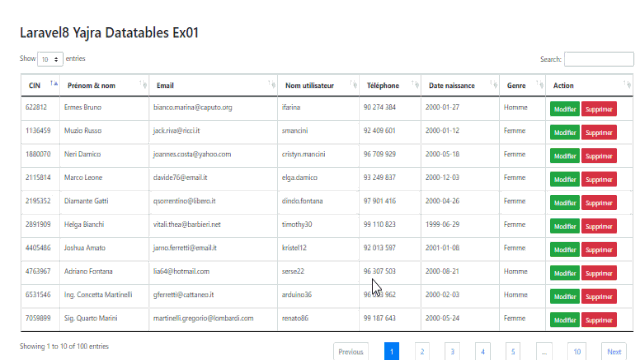Focus the Search input field

(x=599, y=59)
